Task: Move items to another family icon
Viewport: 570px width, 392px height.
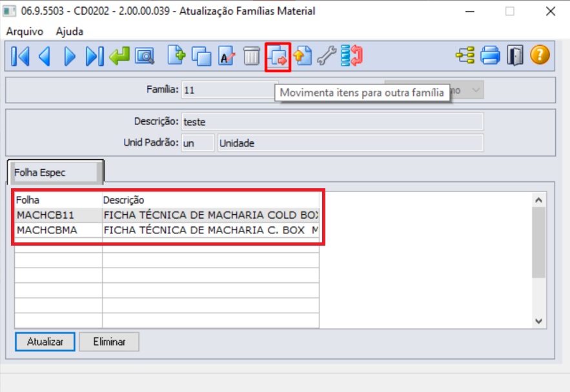Action: tap(278, 57)
